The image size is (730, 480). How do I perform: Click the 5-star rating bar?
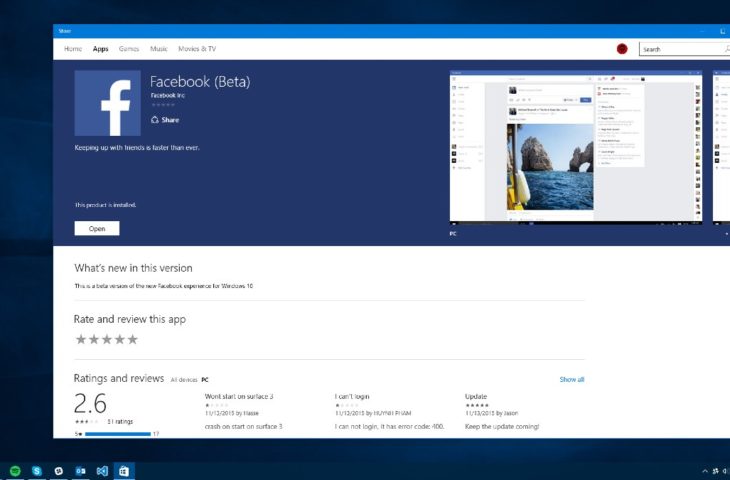click(118, 434)
